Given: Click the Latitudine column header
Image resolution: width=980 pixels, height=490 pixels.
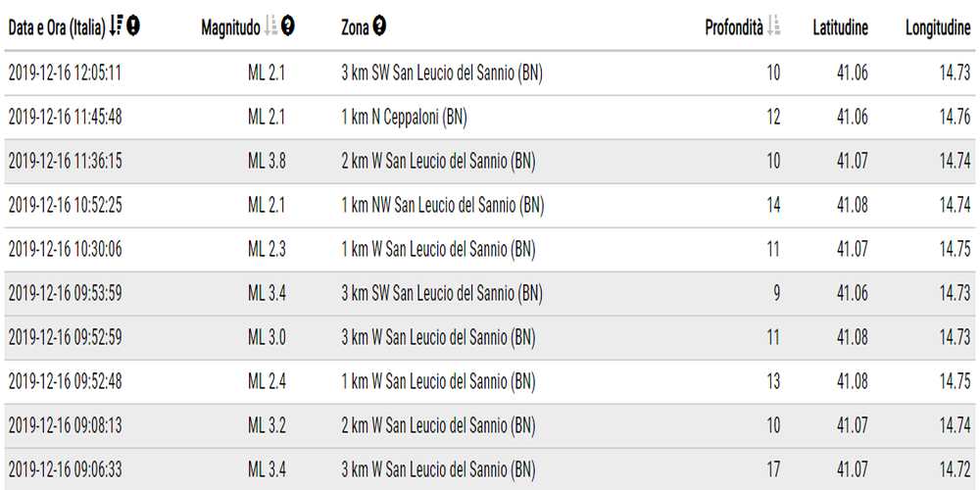Looking at the screenshot, I should pos(840,27).
